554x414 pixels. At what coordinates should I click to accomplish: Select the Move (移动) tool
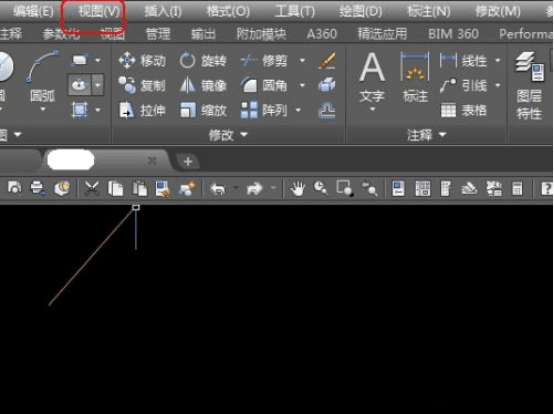tap(142, 61)
